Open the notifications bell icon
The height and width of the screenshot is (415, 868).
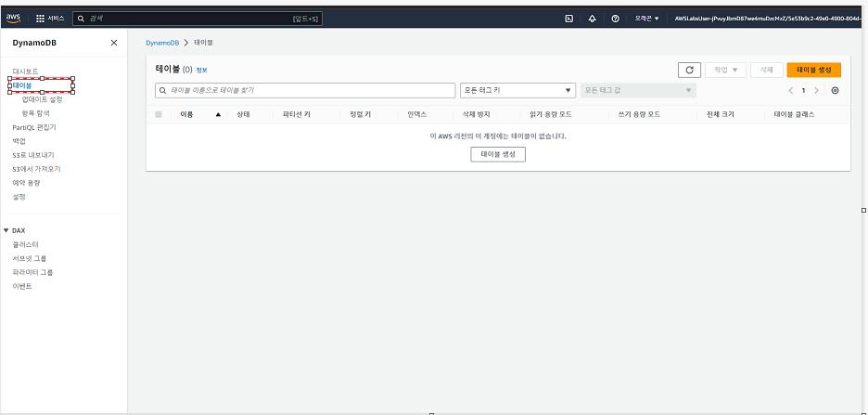pyautogui.click(x=593, y=19)
